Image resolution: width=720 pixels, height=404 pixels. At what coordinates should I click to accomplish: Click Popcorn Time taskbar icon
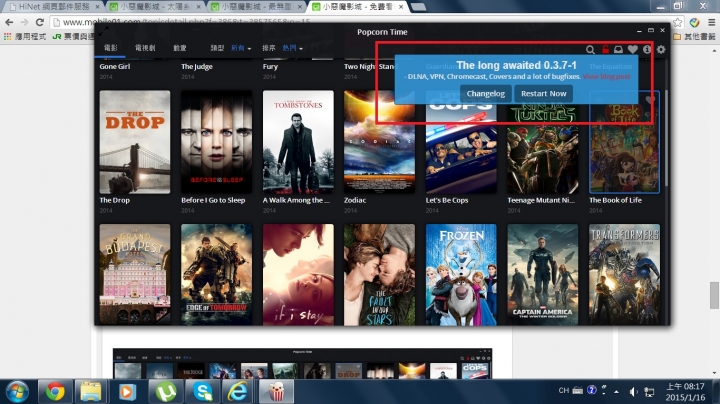tap(276, 392)
